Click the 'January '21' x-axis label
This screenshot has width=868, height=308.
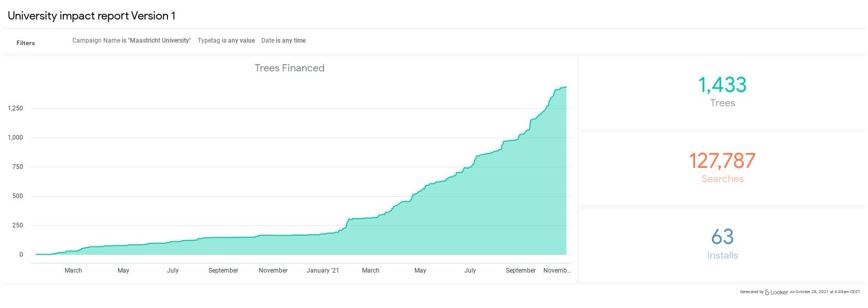coord(323,271)
